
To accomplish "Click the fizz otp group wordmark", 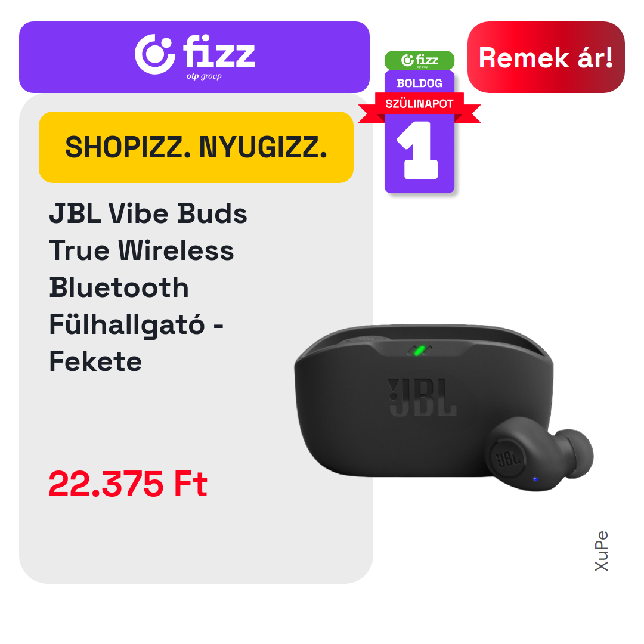I will 218,57.
